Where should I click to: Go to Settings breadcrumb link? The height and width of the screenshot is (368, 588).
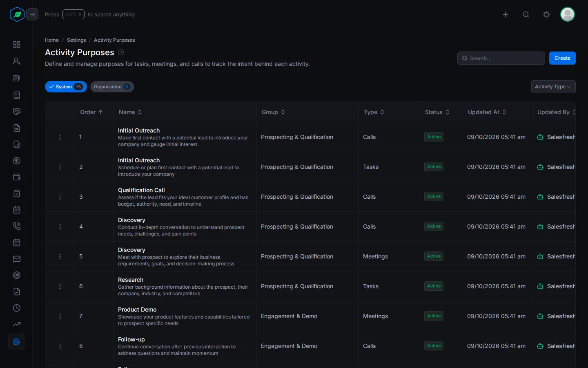point(76,40)
